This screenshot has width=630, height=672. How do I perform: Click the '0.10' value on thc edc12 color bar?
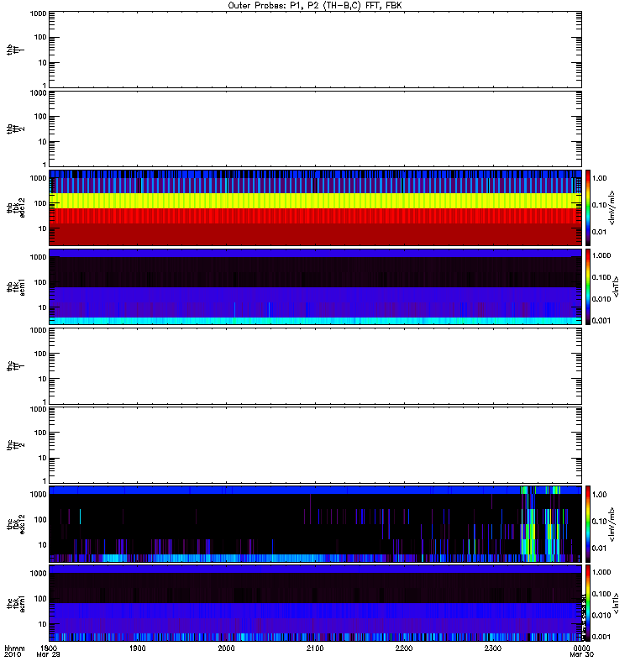point(600,522)
